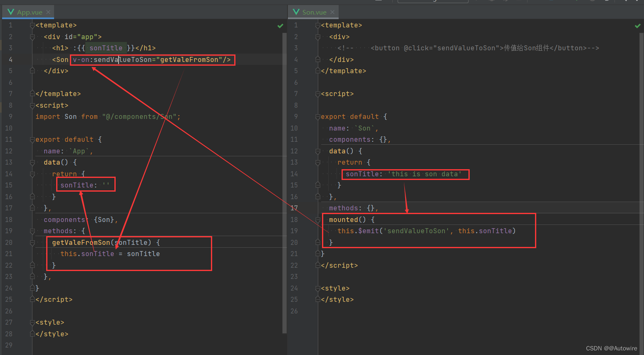Screen dimensions: 644x355
Task: Collapse the return block in Son.vue
Action: click(318, 163)
